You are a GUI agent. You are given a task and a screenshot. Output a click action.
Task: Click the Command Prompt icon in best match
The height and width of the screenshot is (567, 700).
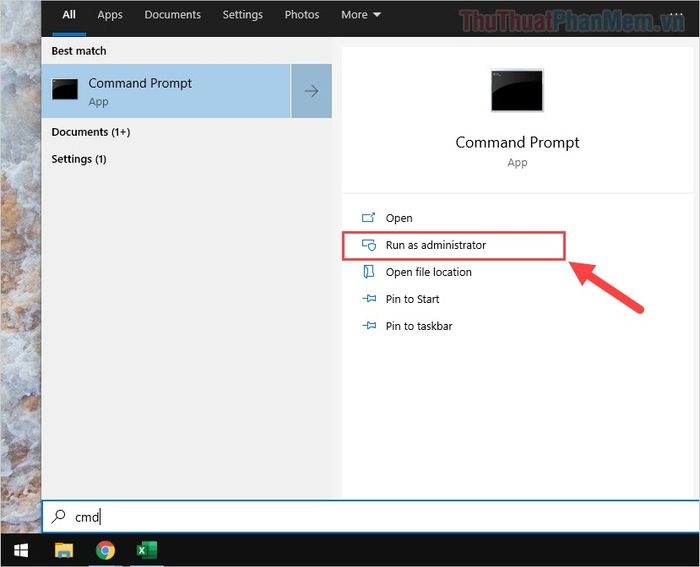coord(65,89)
